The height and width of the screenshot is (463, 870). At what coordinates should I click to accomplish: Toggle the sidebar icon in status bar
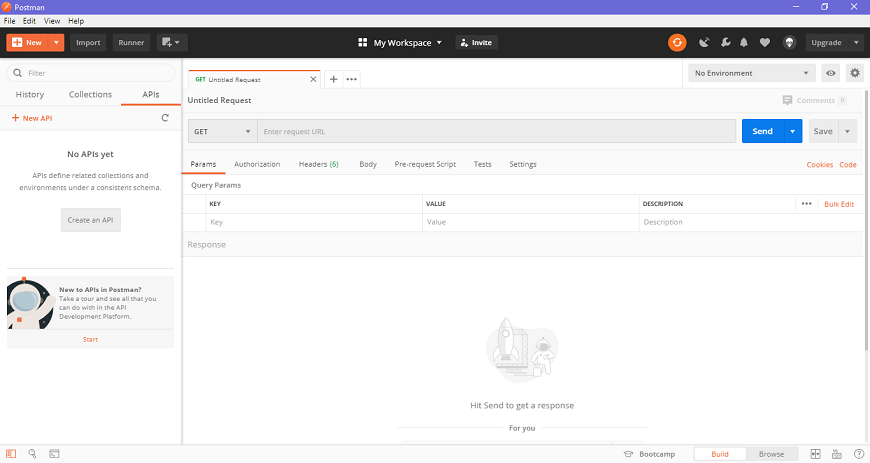11,454
